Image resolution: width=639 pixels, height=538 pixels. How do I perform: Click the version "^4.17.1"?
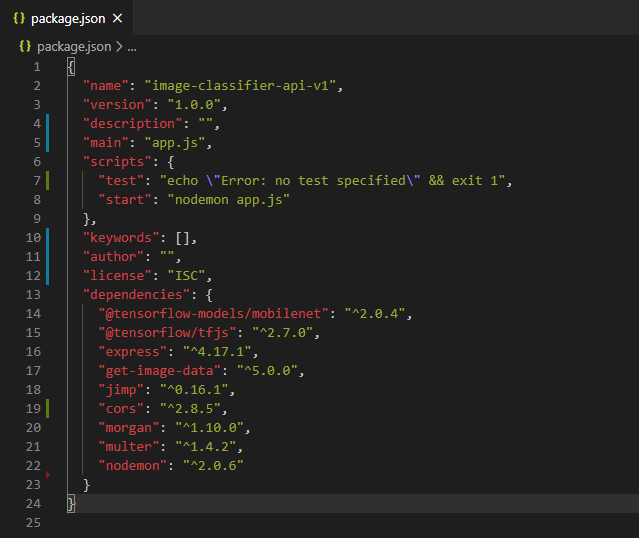pyautogui.click(x=217, y=352)
